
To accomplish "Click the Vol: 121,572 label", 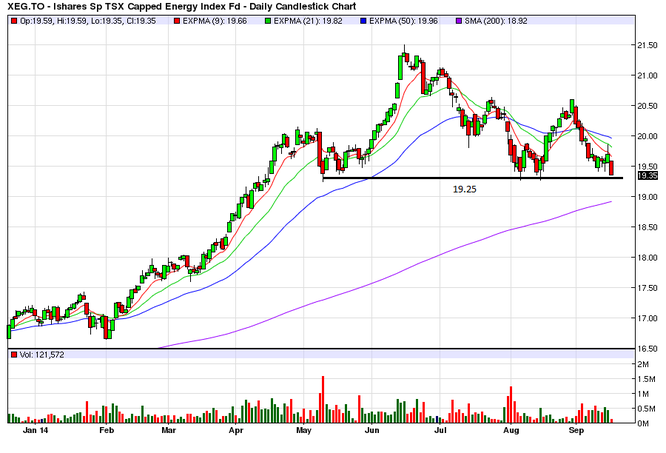I will point(42,355).
